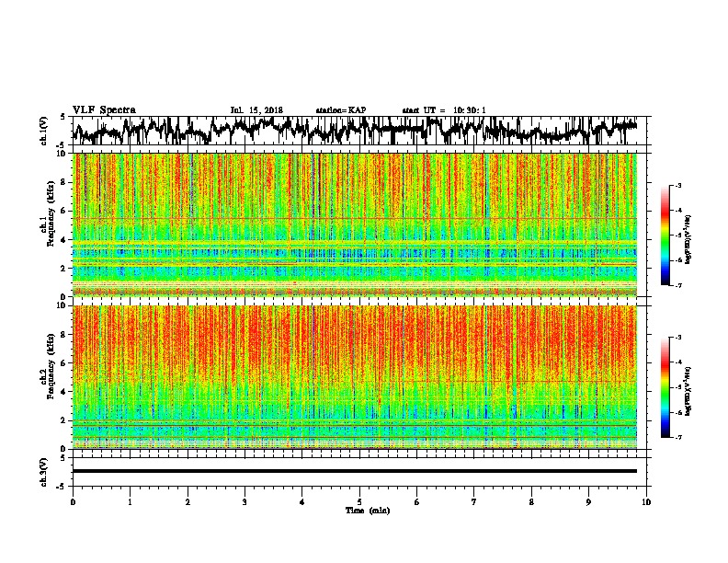
Task: Click the ch.1 colorbar log(PSD) units label
Action: 688,239
